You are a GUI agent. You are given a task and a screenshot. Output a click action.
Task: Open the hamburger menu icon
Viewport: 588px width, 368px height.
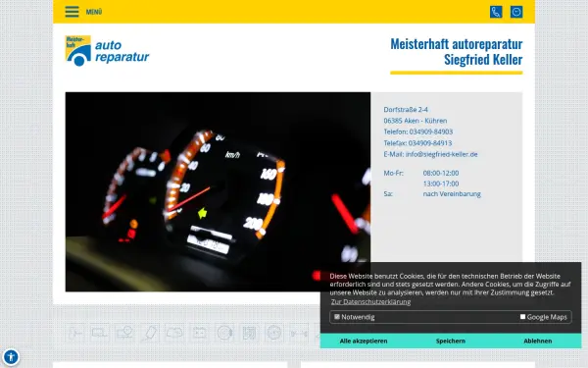tap(72, 12)
